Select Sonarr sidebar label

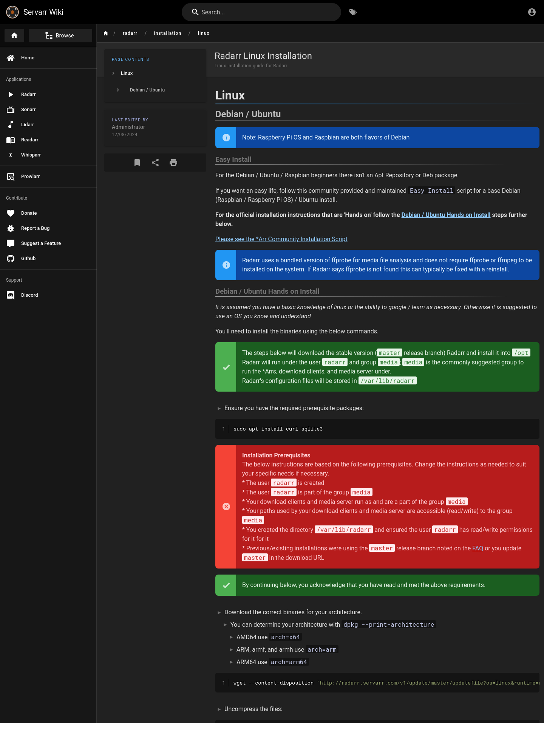coord(28,110)
